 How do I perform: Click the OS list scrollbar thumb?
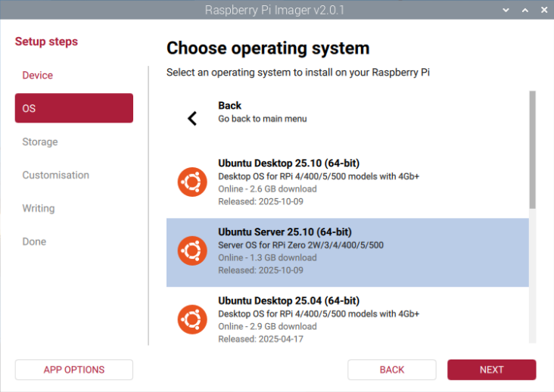point(533,150)
